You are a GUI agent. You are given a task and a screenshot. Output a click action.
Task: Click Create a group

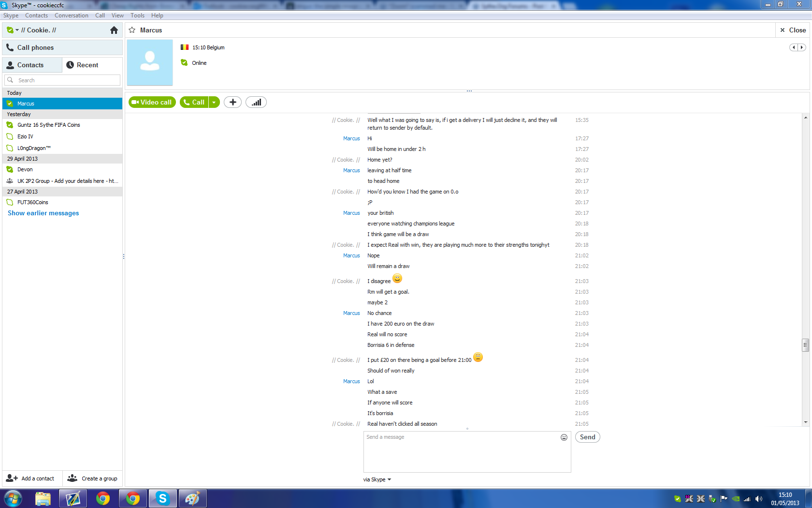tap(92, 478)
